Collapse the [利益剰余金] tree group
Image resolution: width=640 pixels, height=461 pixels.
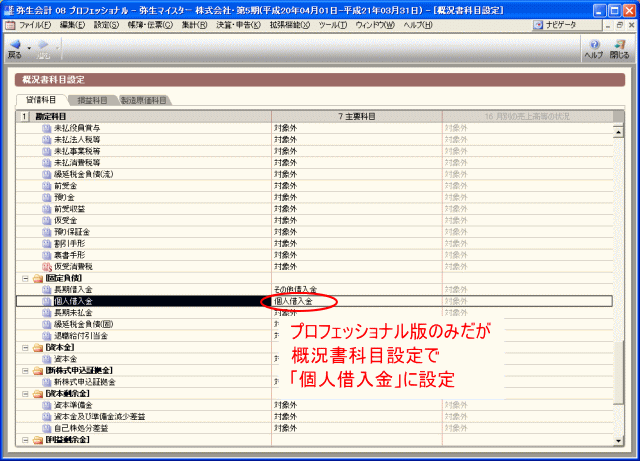25,440
